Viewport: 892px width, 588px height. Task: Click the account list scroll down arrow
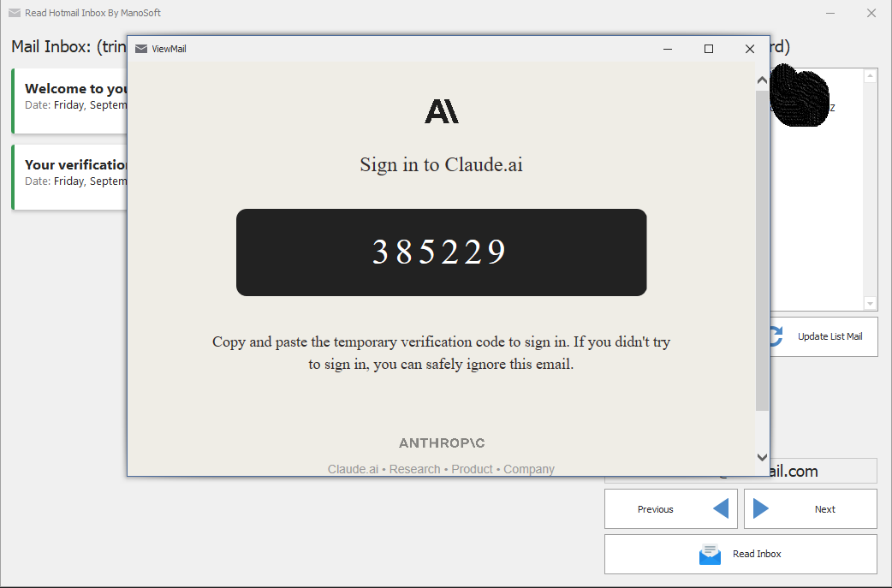(870, 304)
